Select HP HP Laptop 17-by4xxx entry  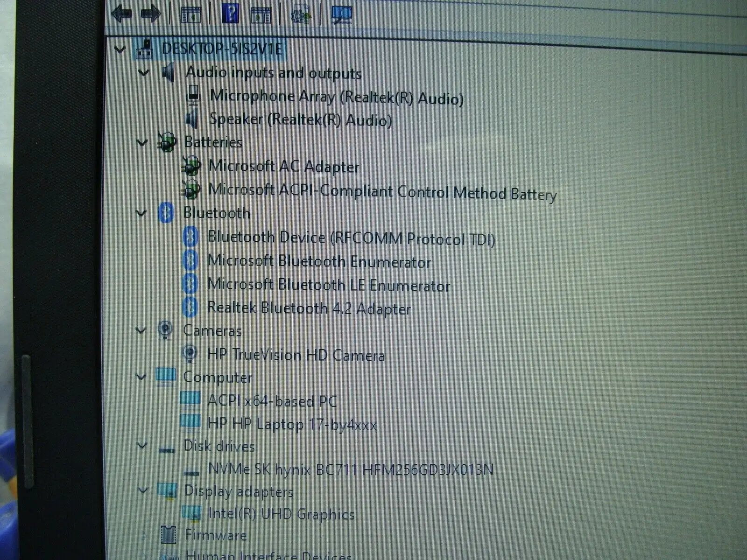(292, 424)
